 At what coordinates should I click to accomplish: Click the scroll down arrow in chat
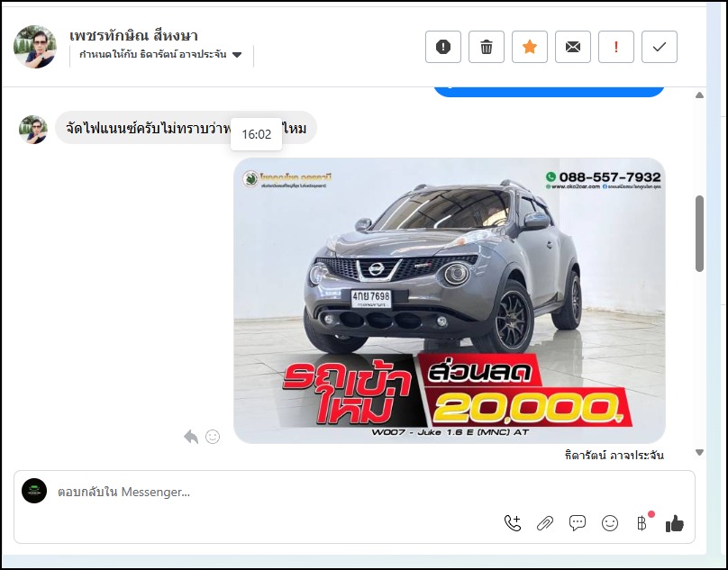point(699,452)
